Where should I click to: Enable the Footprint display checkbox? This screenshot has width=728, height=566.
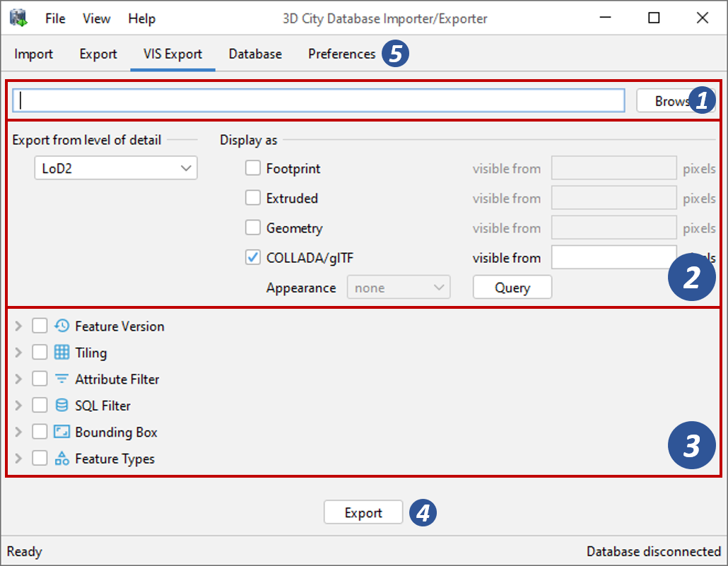coord(252,167)
